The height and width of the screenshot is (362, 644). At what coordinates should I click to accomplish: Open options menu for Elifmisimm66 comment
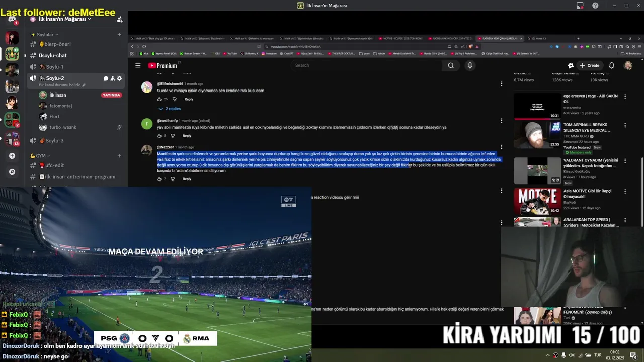[x=501, y=84]
